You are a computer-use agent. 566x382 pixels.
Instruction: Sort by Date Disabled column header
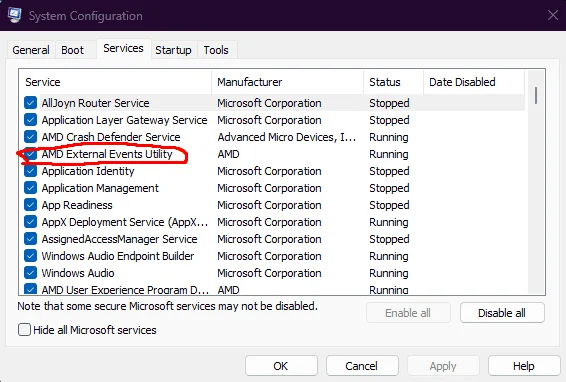click(x=474, y=82)
